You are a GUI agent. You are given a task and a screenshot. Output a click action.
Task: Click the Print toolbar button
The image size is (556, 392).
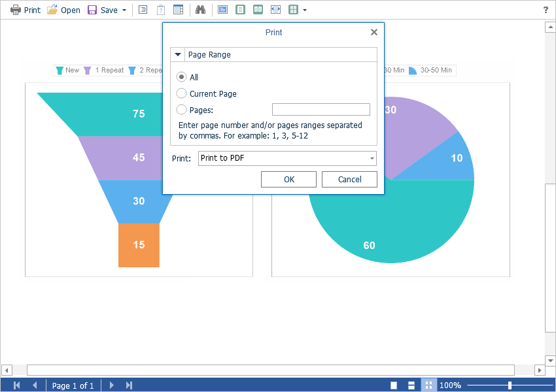[x=25, y=10]
